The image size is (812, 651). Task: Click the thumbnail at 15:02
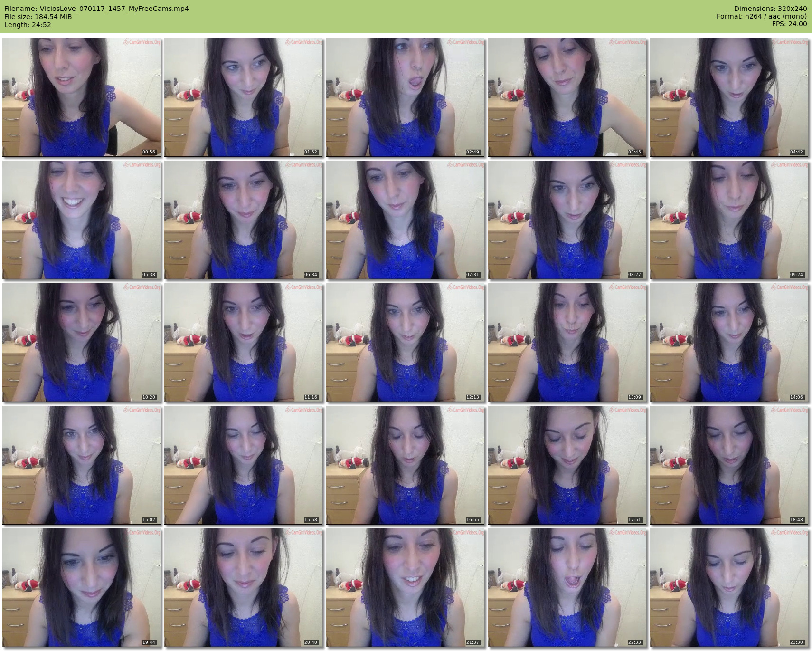82,465
